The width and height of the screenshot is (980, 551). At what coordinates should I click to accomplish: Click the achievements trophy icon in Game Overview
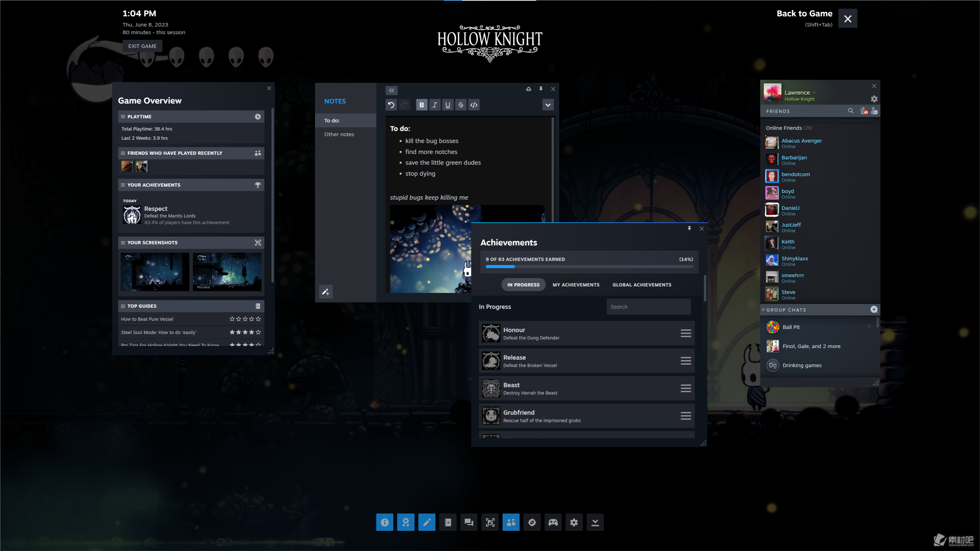click(257, 185)
